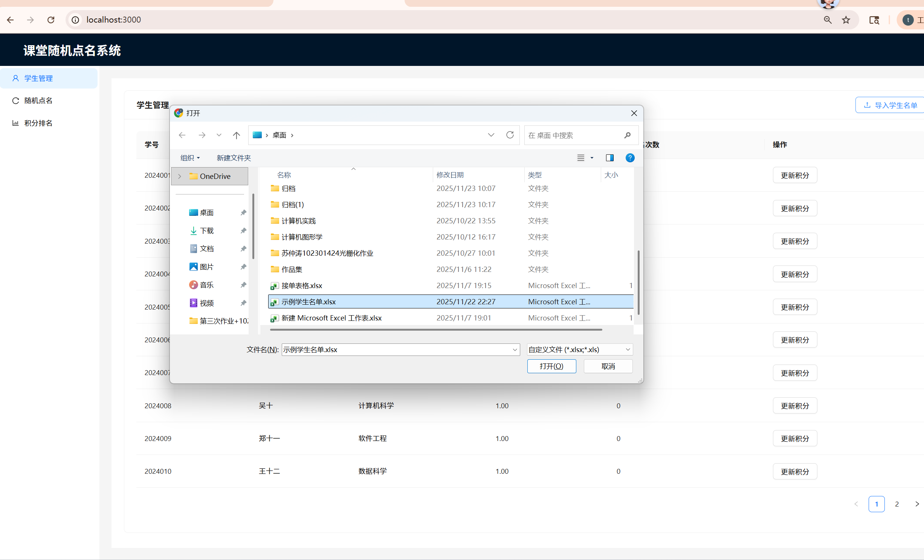Viewport: 924px width, 560px height.
Task: Expand the OneDrive tree node
Action: 180,176
